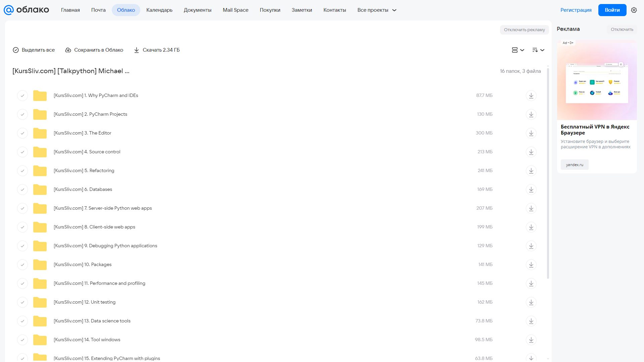The width and height of the screenshot is (644, 362).
Task: Select the '1. Why PyCharm and IDEs' checkbox
Action: 22,96
